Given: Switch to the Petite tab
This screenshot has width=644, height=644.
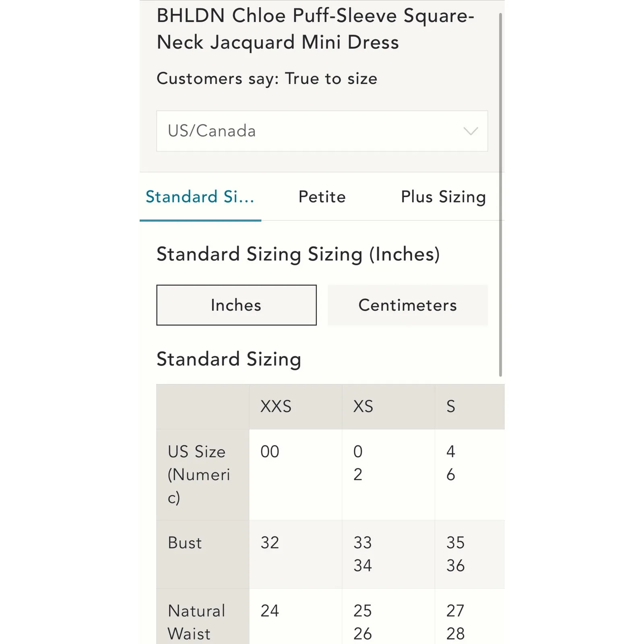Looking at the screenshot, I should click(x=322, y=197).
